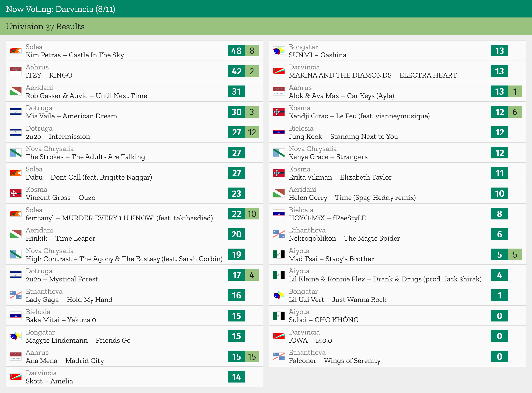Click the score 8 for HOYO-MiX – fReeStyLE

click(x=499, y=214)
